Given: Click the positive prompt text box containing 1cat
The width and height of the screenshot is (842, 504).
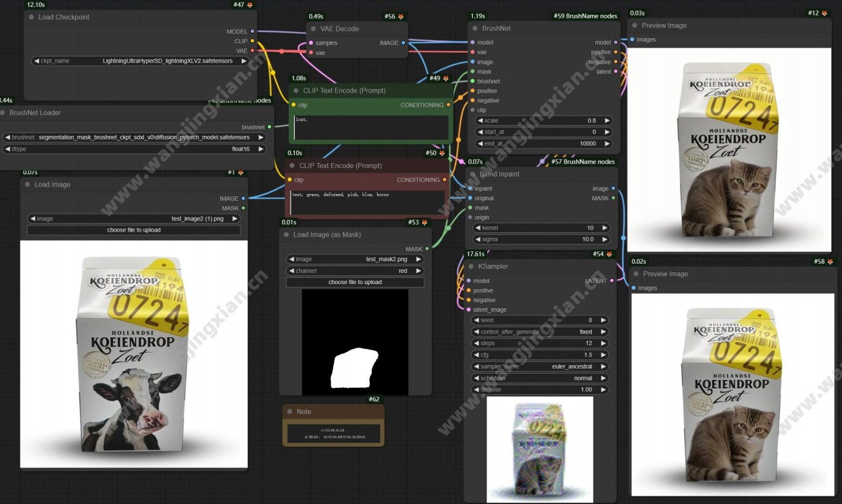Looking at the screenshot, I should (x=371, y=127).
